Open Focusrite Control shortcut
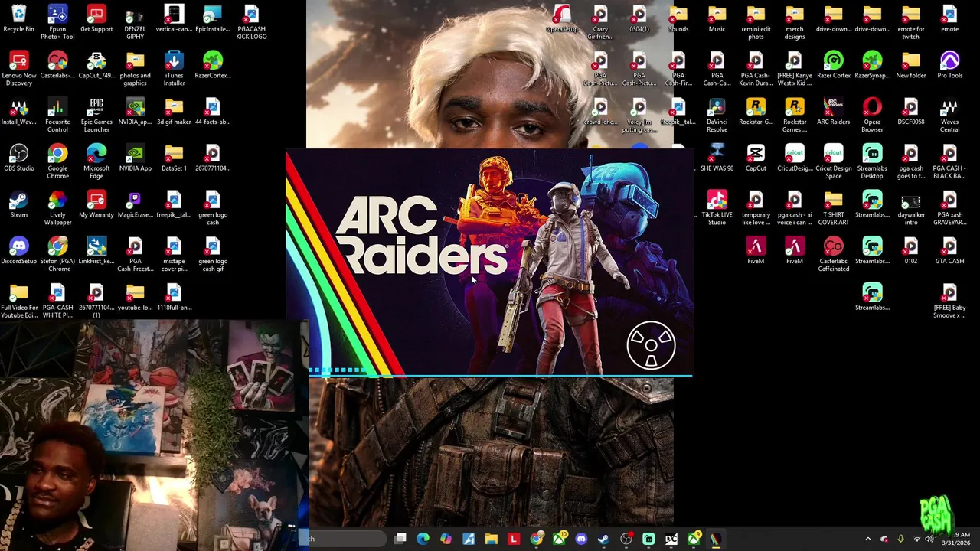The image size is (980, 551). 57,116
